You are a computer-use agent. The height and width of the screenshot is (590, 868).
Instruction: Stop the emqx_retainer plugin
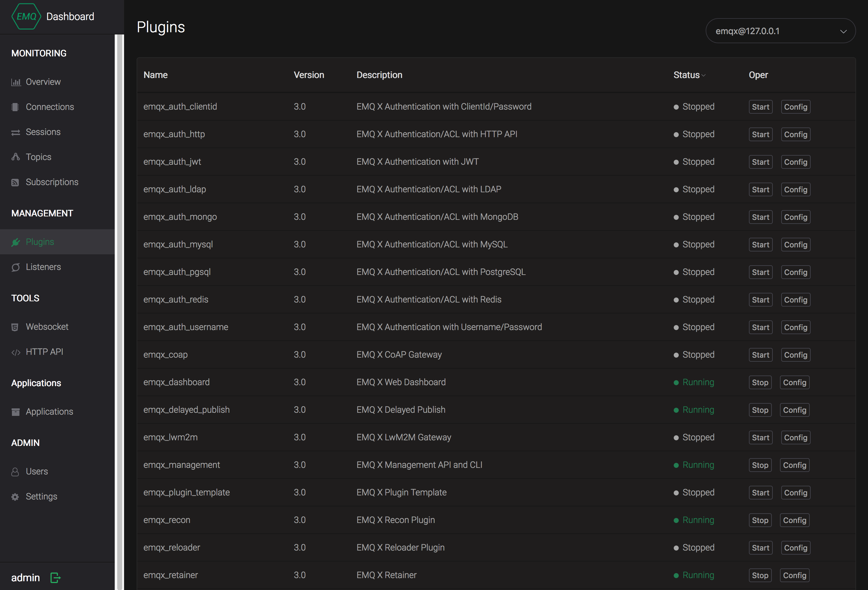pyautogui.click(x=760, y=576)
